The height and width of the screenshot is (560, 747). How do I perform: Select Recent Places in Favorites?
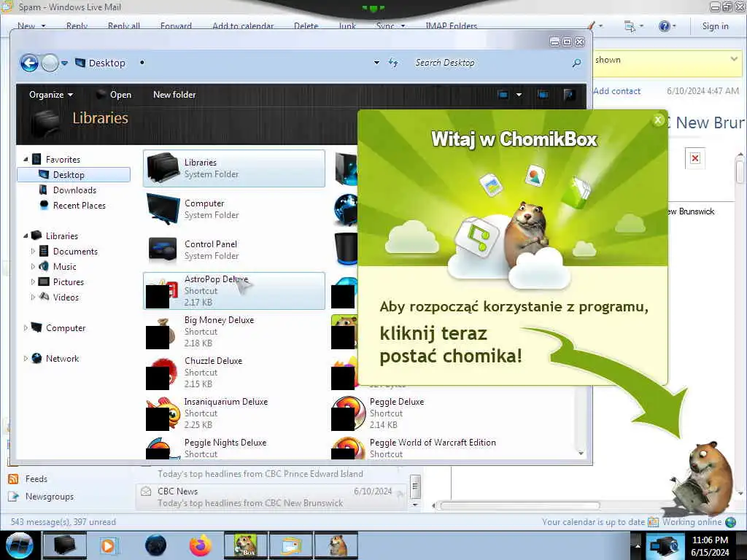[x=79, y=205]
